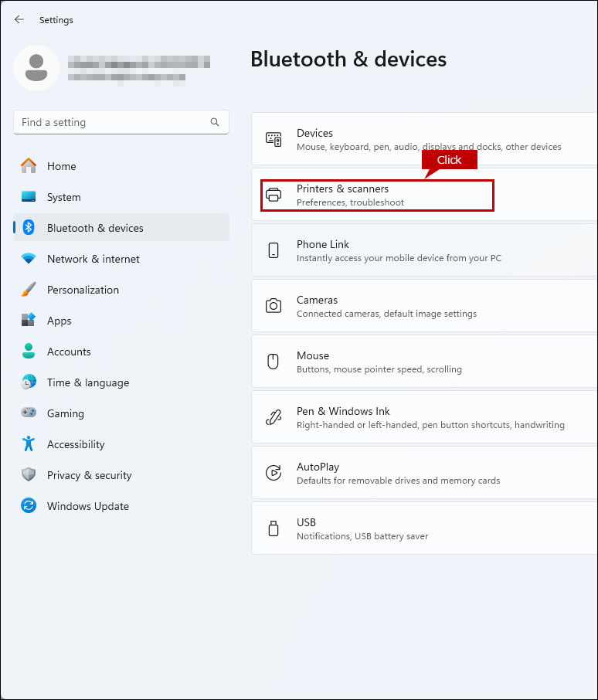
Task: Open Cameras settings
Action: 424,306
